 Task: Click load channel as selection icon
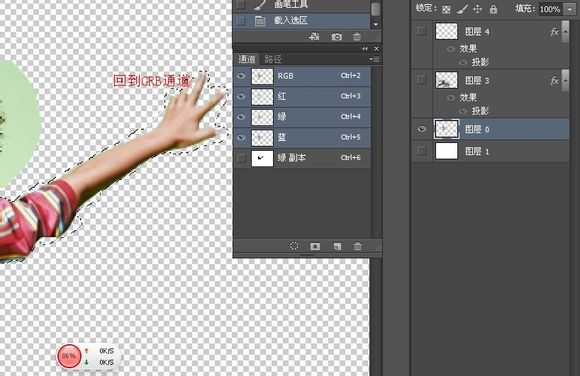coord(294,246)
